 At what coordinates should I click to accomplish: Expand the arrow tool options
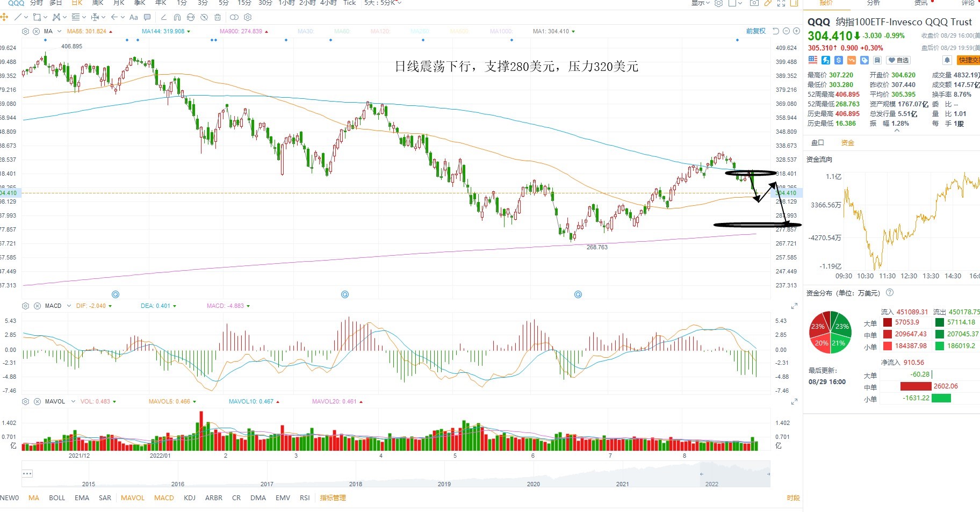122,17
